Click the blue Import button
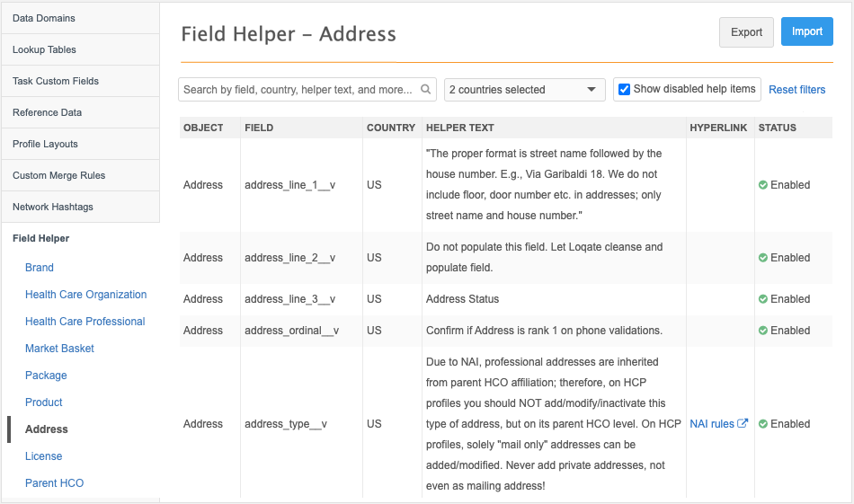 [x=806, y=31]
